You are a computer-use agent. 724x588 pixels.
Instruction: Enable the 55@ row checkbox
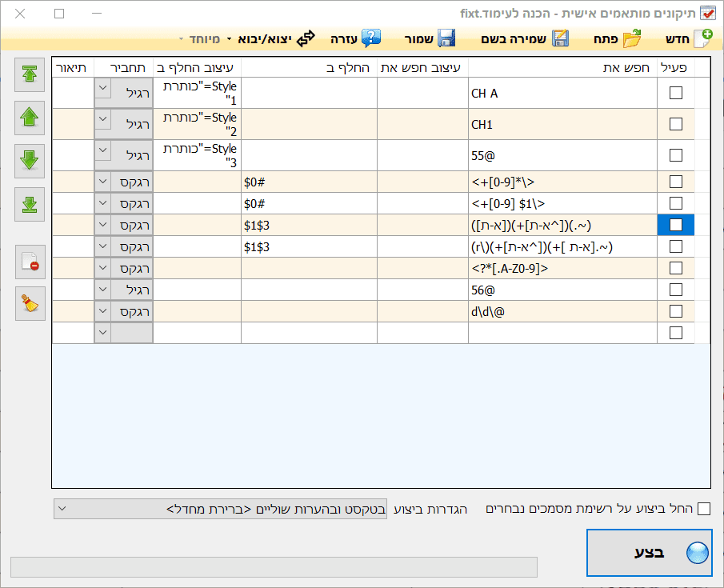tap(675, 155)
